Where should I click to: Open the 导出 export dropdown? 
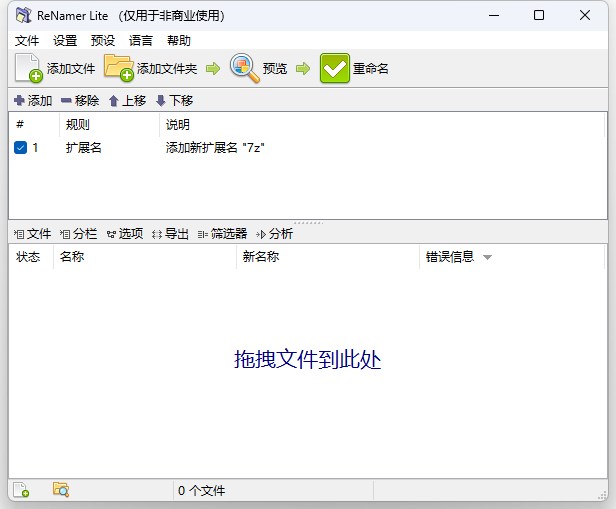pos(170,234)
